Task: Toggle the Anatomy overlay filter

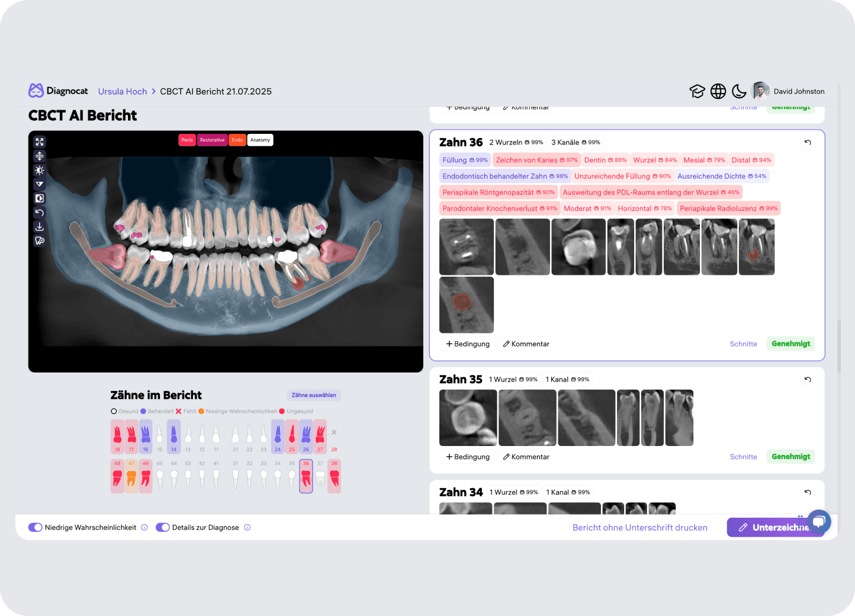Action: click(x=260, y=140)
